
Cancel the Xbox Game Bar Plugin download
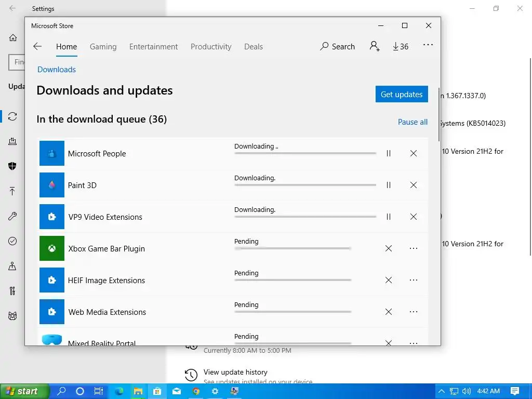coord(389,248)
